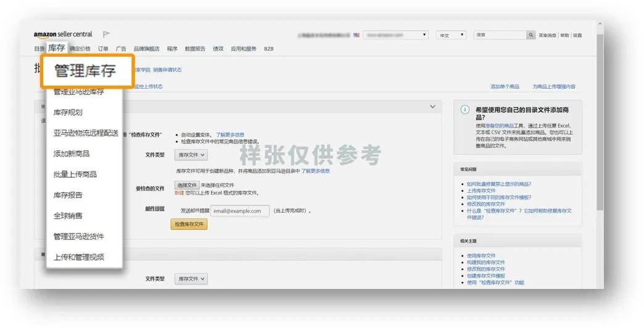
Task: Open the 添加单个商品 link
Action: pos(505,87)
